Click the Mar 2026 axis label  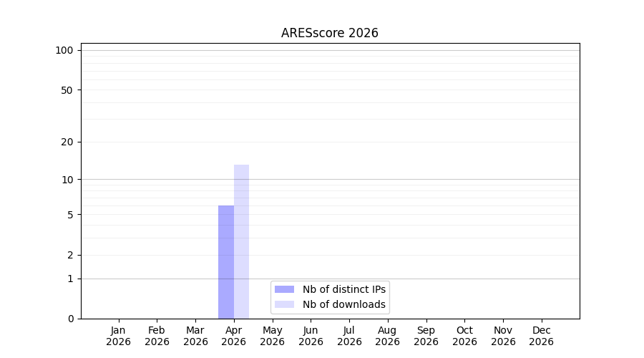[x=195, y=336]
